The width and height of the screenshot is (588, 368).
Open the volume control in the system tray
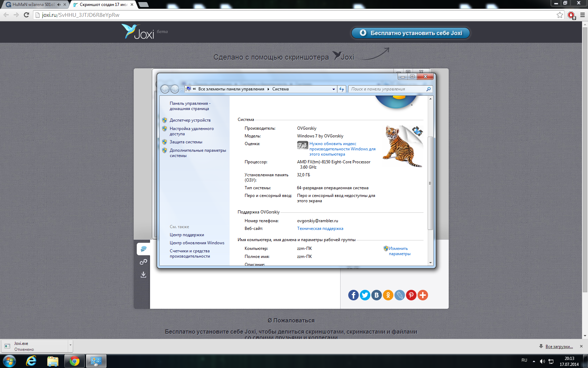click(542, 361)
